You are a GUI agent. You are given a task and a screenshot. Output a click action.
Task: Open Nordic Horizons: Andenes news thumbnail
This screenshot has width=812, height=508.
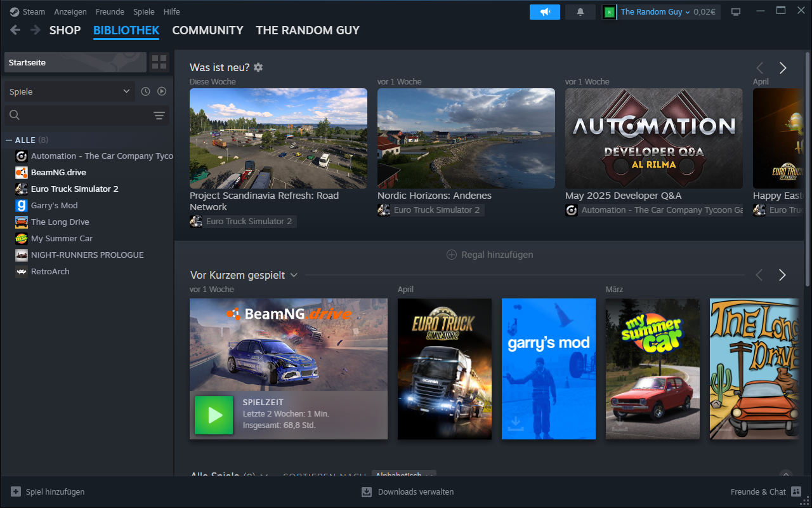coord(466,138)
